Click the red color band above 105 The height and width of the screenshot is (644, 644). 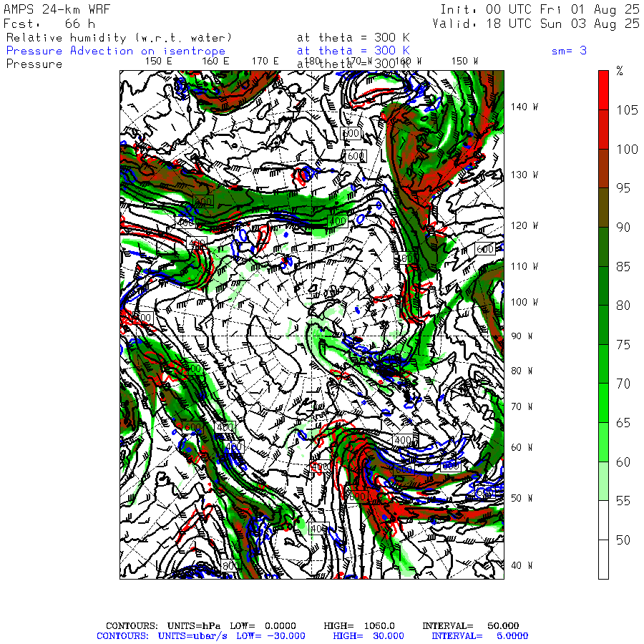coord(603,90)
